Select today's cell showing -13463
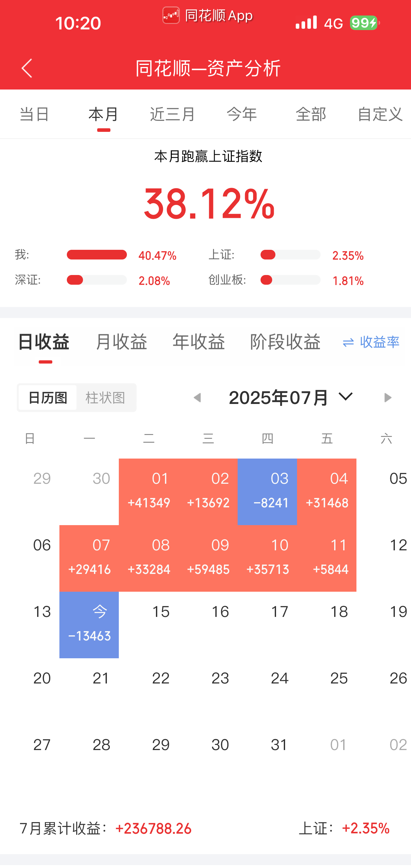411x868 pixels. point(89,625)
